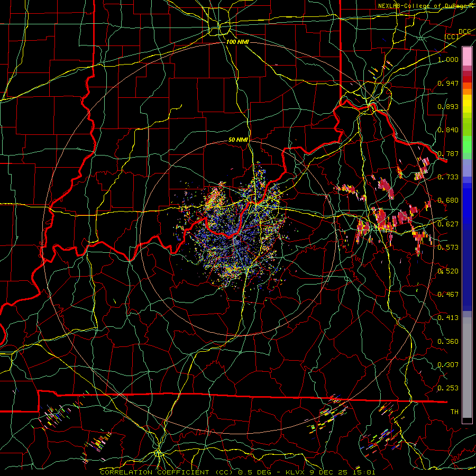
Task: Click the 0.467 scale value
Action: pyautogui.click(x=448, y=295)
